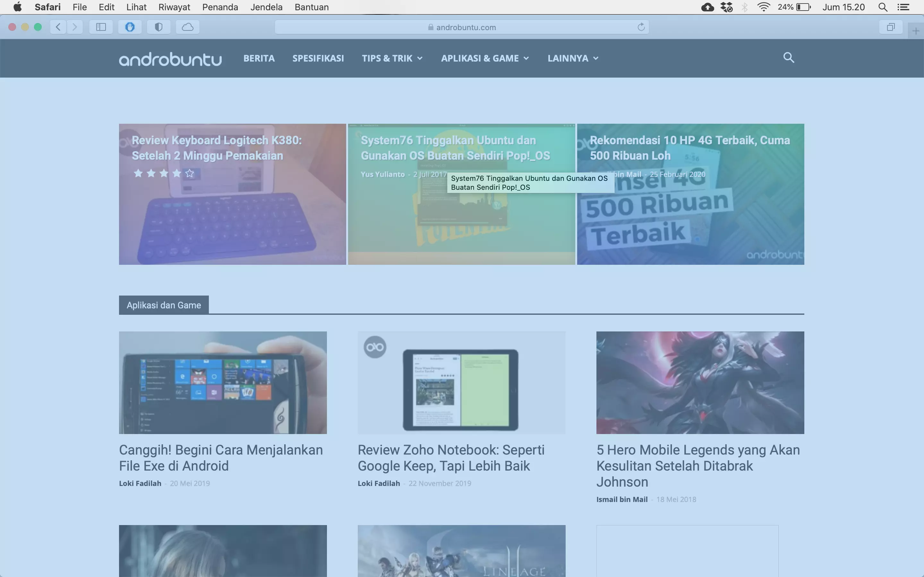Show all tabs overview
This screenshot has height=577, width=924.
pyautogui.click(x=891, y=27)
